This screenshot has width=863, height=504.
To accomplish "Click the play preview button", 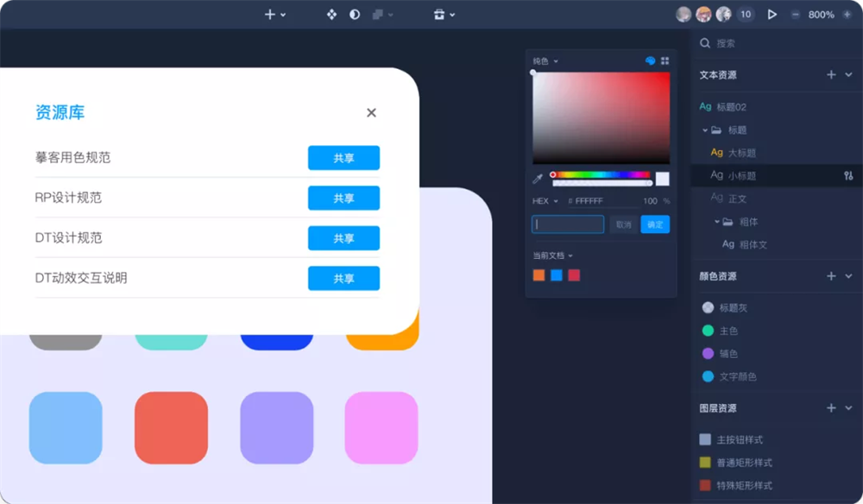I will click(x=772, y=15).
